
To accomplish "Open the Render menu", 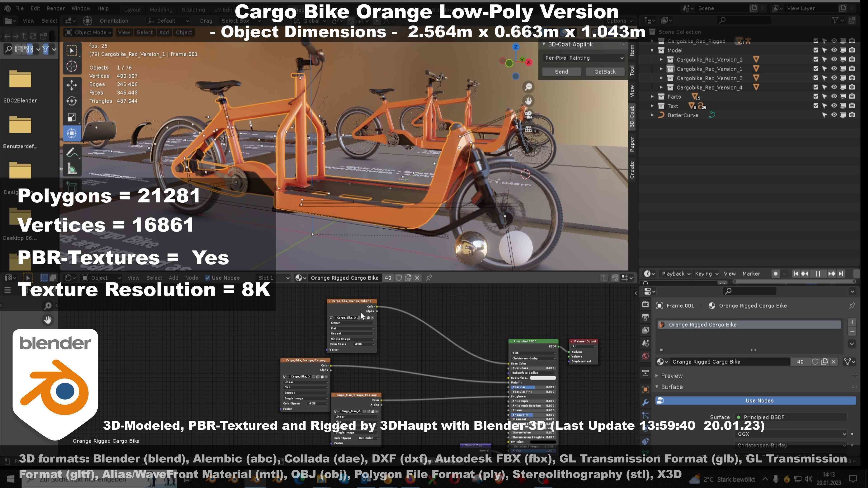I will point(56,8).
